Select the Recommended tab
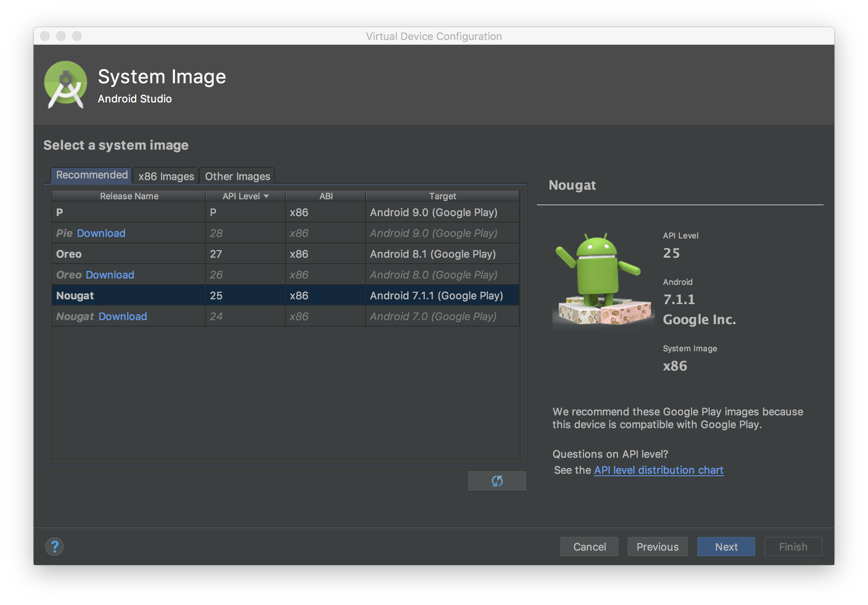 click(x=92, y=175)
